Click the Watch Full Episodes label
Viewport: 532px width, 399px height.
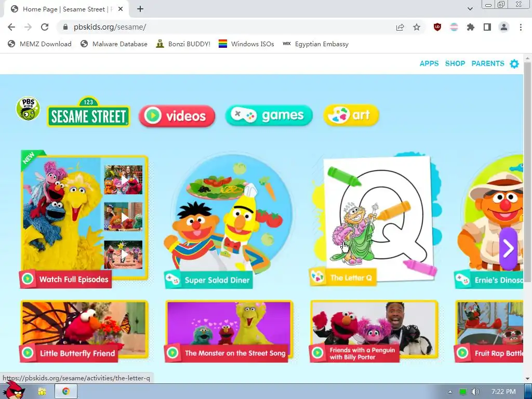(x=74, y=279)
